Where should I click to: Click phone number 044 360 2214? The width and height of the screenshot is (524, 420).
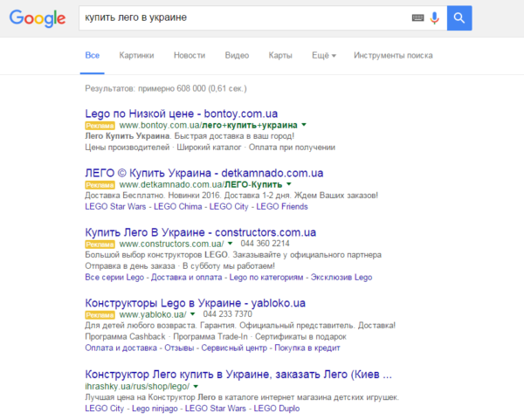[x=265, y=244]
